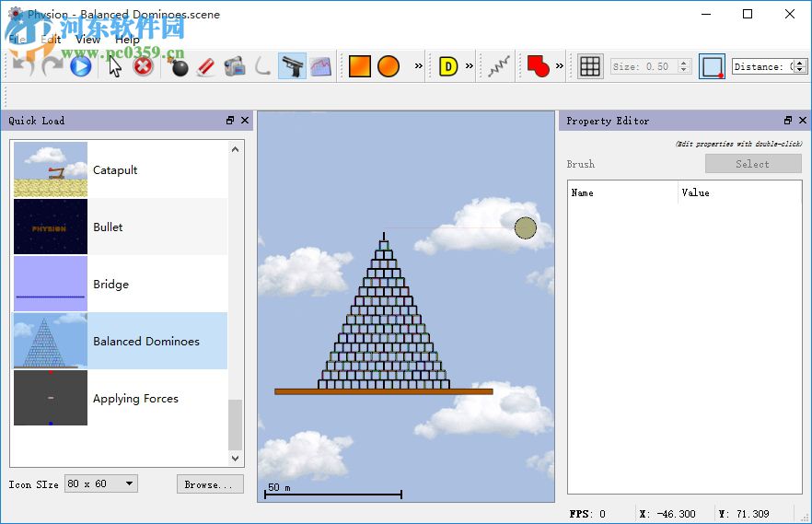Select the red pen eraser tool
Image resolution: width=812 pixels, height=524 pixels.
point(206,66)
